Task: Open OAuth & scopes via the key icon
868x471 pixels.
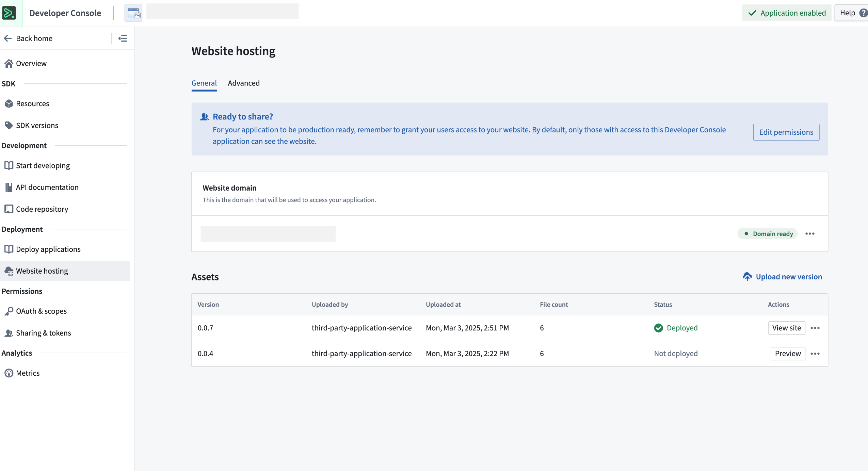Action: (9, 311)
